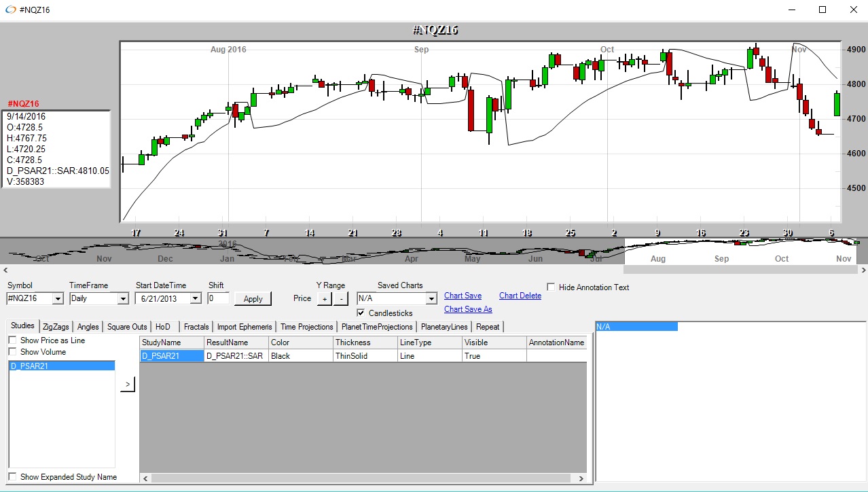
Task: Click the arrow button beside study list
Action: [127, 385]
